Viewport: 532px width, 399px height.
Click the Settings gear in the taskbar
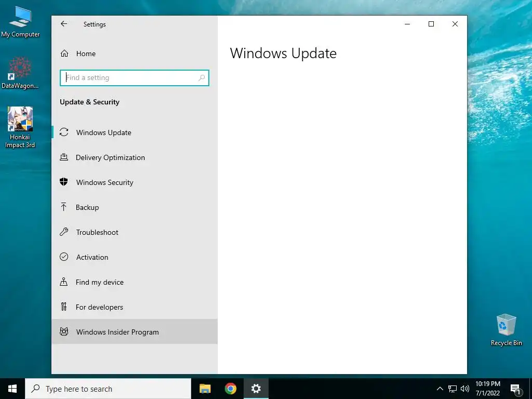[256, 389]
